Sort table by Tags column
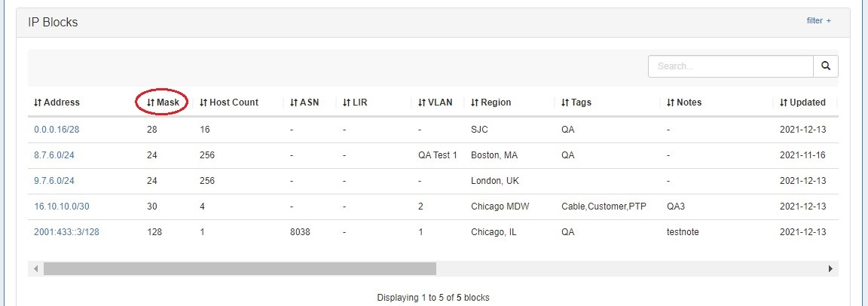The width and height of the screenshot is (868, 306). 576,103
